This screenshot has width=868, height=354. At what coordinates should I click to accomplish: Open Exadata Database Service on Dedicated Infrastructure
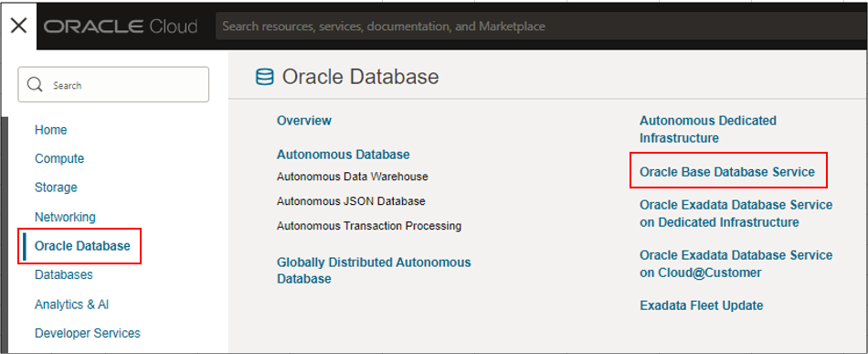pyautogui.click(x=736, y=213)
